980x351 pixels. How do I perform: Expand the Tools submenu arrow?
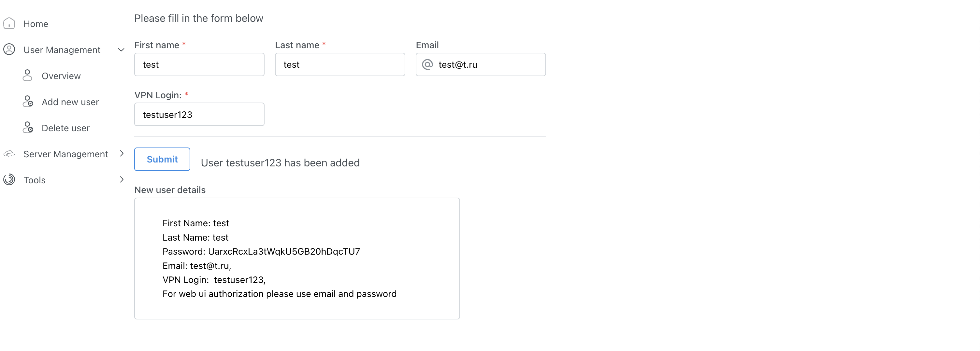pyautogui.click(x=122, y=179)
